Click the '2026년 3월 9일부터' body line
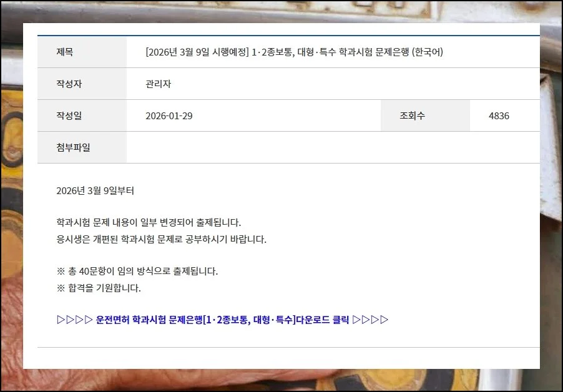This screenshot has width=563, height=392. tap(95, 191)
